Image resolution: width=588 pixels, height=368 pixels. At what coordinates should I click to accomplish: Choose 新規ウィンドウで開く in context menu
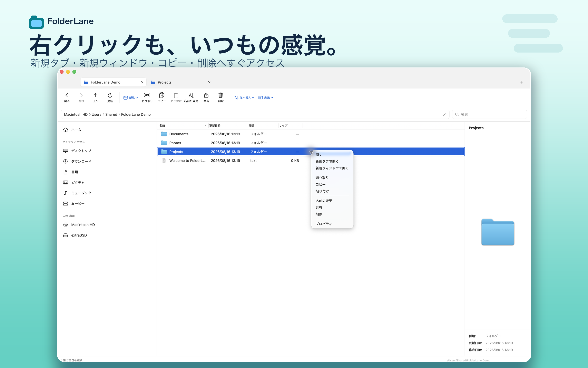[x=332, y=168]
